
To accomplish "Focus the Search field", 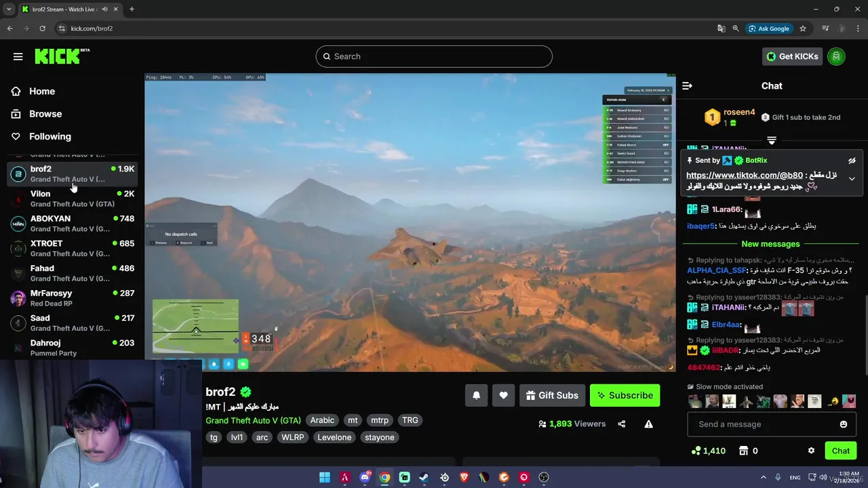I will [x=434, y=56].
